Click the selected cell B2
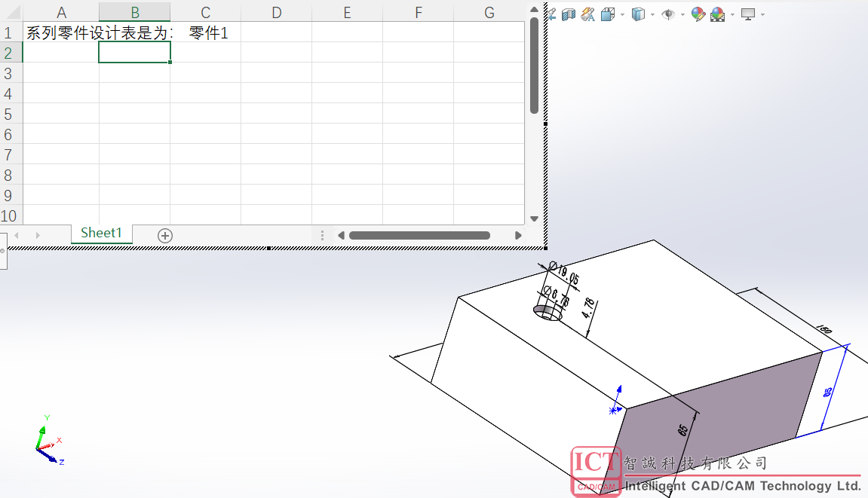Viewport: 868px width, 498px height. 134,53
